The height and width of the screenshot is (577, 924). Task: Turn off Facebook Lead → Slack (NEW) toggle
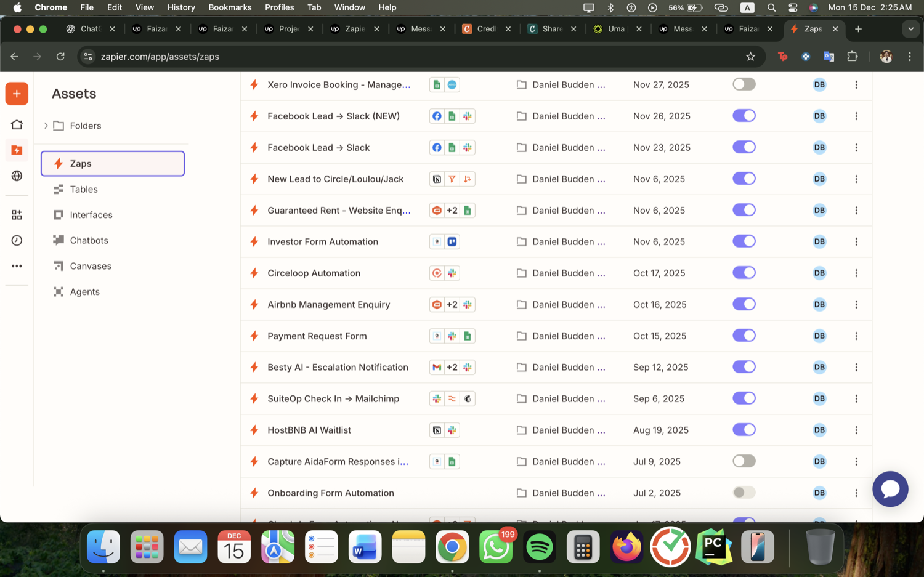point(744,116)
